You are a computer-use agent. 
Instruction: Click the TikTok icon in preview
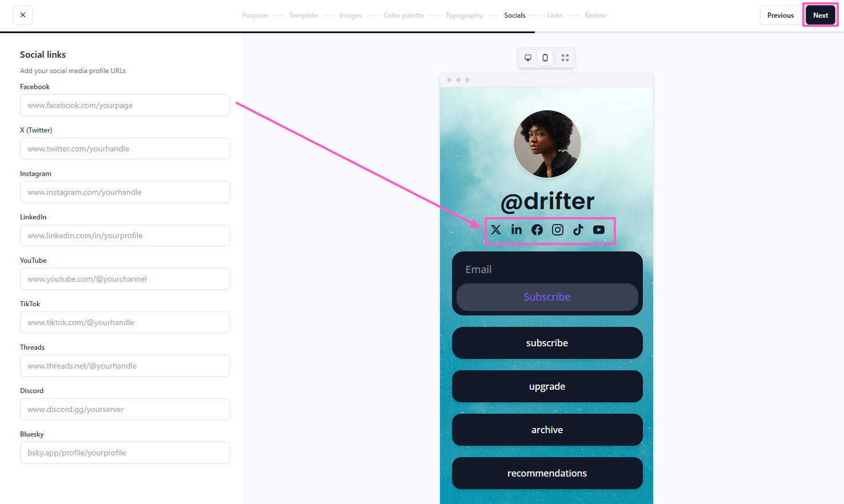(x=578, y=230)
